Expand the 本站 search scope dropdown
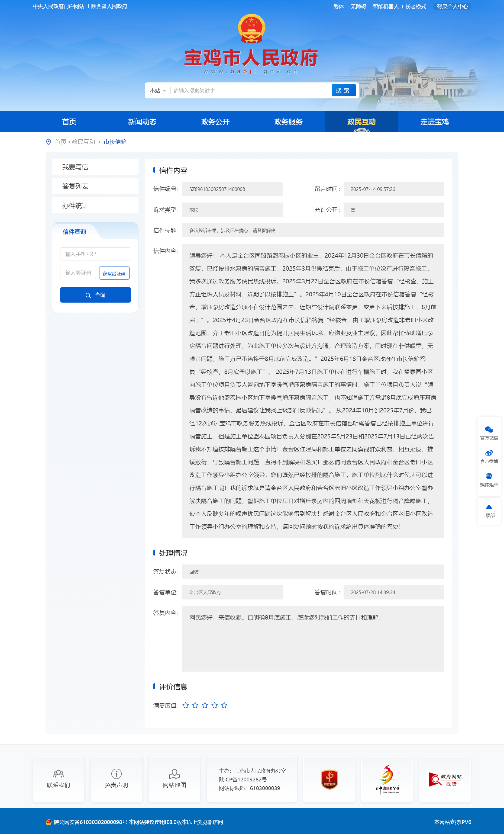 (158, 90)
